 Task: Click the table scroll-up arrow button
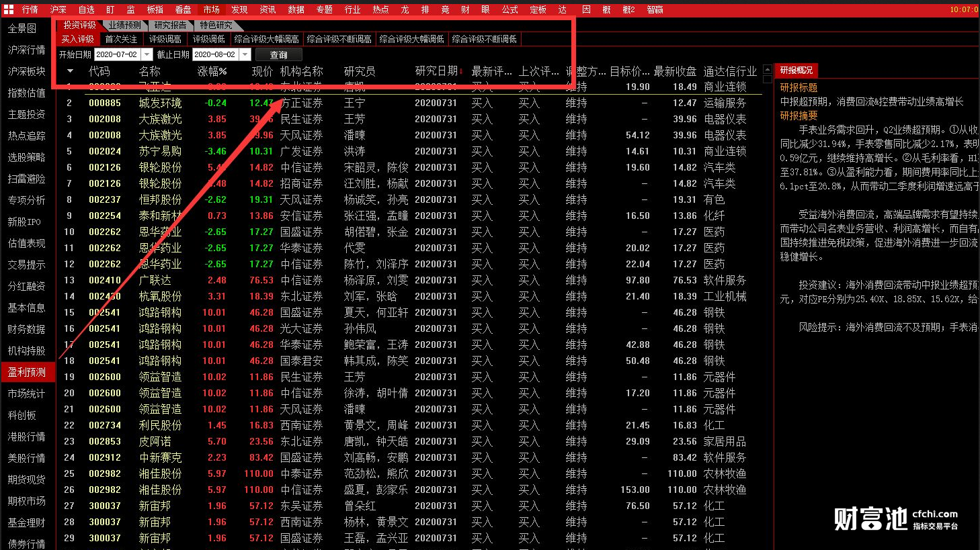tap(768, 71)
